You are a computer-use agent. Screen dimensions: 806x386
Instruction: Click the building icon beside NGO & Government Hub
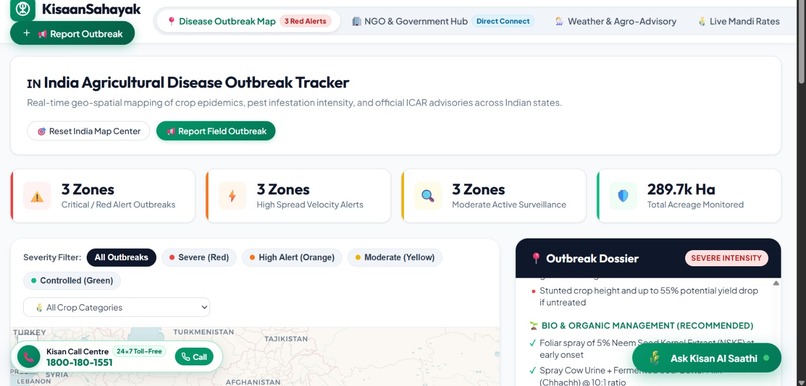357,22
